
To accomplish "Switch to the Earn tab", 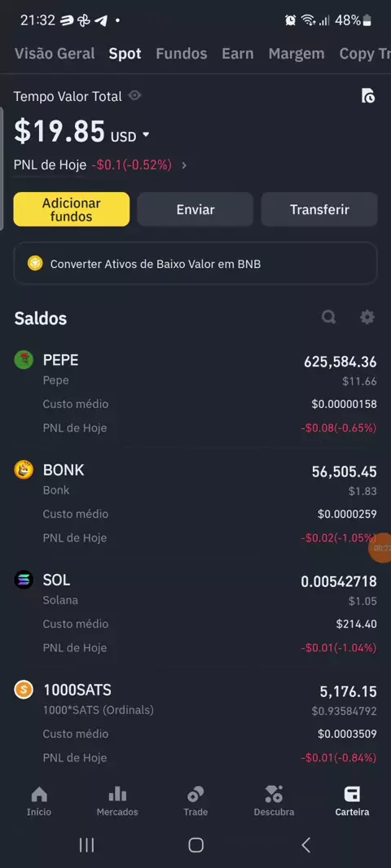I will [238, 54].
